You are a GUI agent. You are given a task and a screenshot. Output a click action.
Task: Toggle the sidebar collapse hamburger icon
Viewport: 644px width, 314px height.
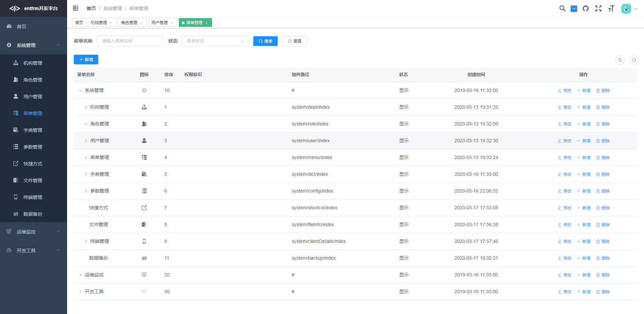click(x=75, y=8)
